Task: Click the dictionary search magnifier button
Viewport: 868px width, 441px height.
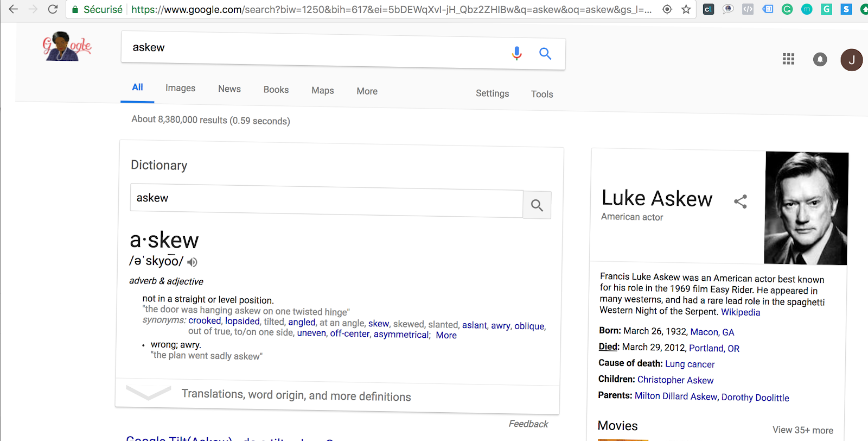Action: pyautogui.click(x=537, y=205)
